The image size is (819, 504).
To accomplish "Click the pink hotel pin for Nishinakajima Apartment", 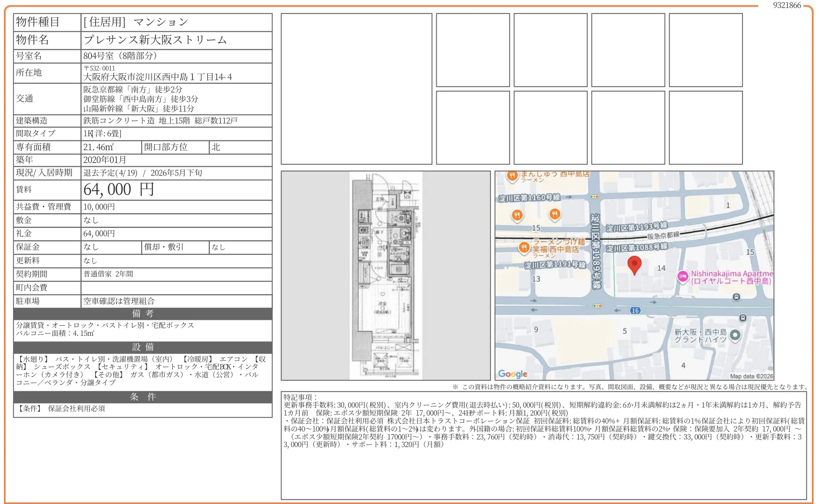I will [683, 277].
